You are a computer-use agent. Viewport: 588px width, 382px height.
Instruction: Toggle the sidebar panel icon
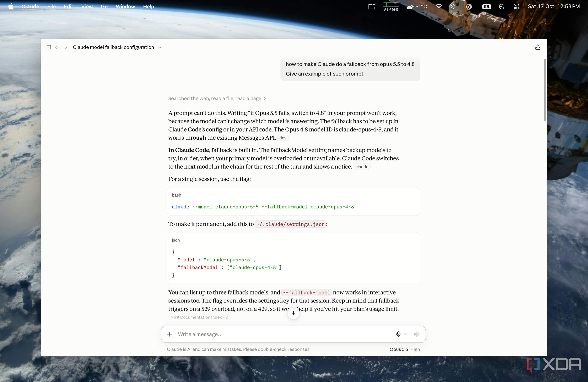click(49, 47)
